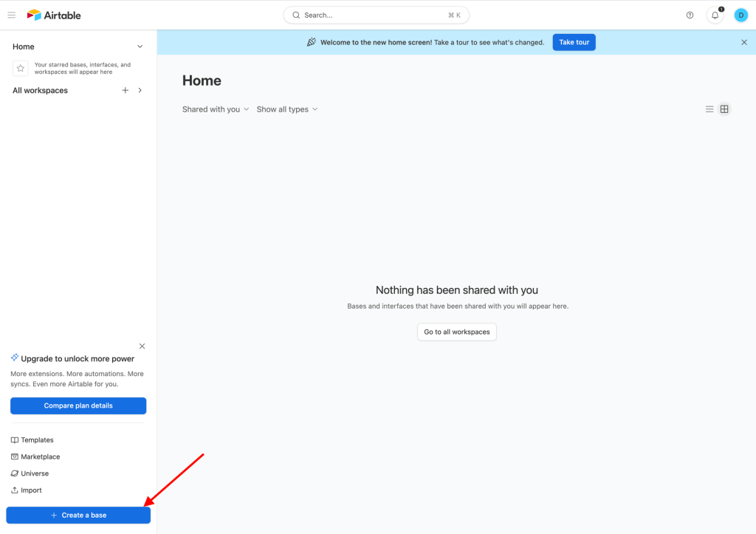
Task: Expand All workspaces with the arrow
Action: click(140, 90)
